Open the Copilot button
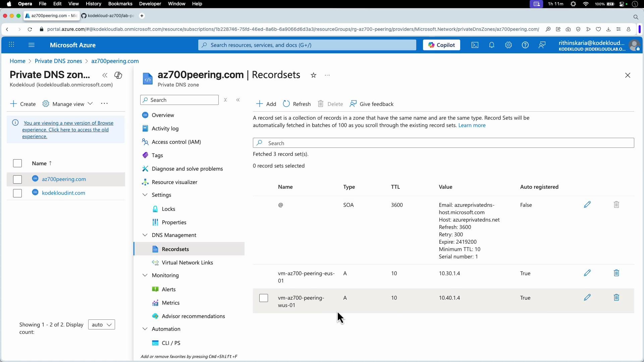644x362 pixels. [441, 45]
